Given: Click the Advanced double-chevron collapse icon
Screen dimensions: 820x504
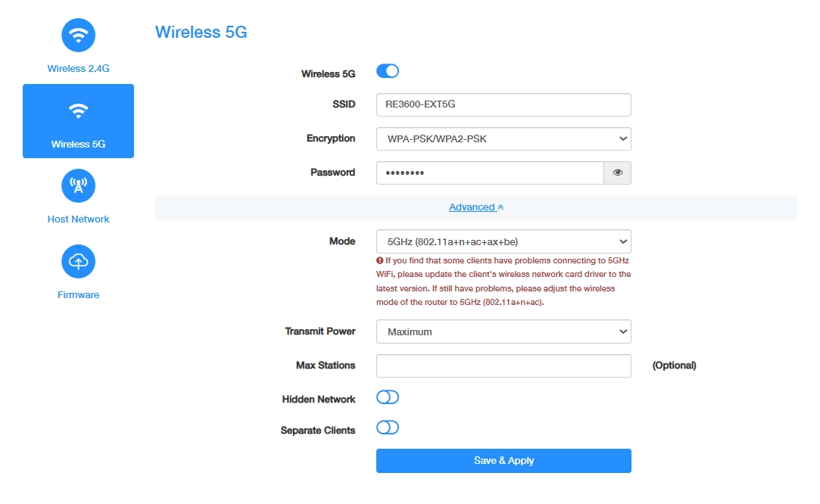Looking at the screenshot, I should 500,207.
